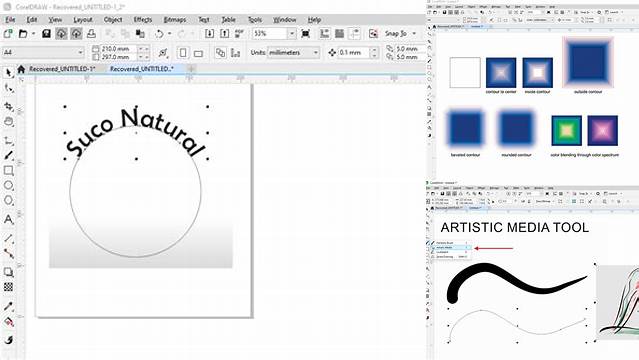Click the Full-screen preview icon
This screenshot has width=639, height=360.
coord(305,33)
